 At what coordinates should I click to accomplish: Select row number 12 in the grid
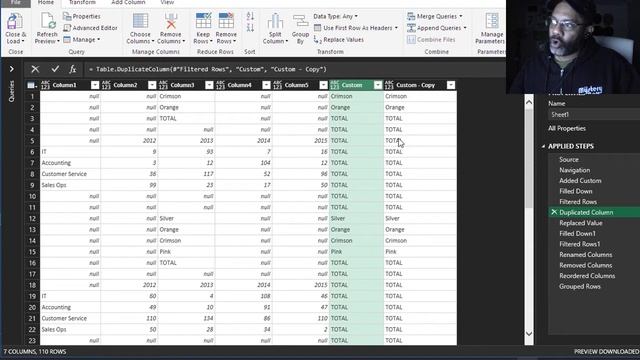point(32,218)
